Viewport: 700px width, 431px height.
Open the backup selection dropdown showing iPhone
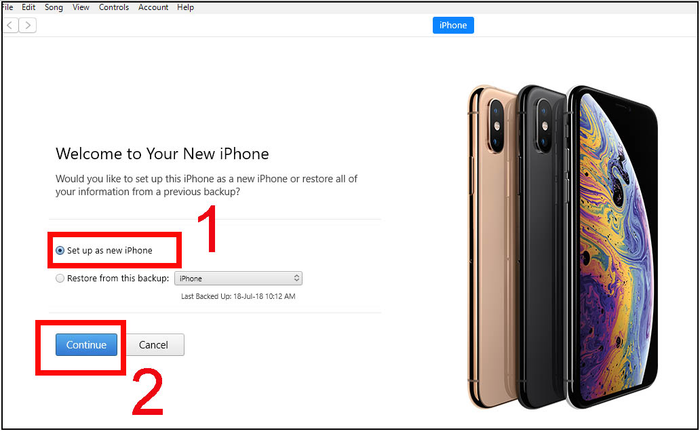pyautogui.click(x=238, y=278)
